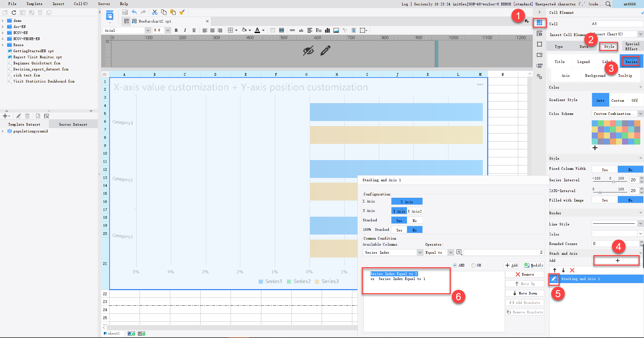Click the Format Painter brush icon

coord(182,12)
